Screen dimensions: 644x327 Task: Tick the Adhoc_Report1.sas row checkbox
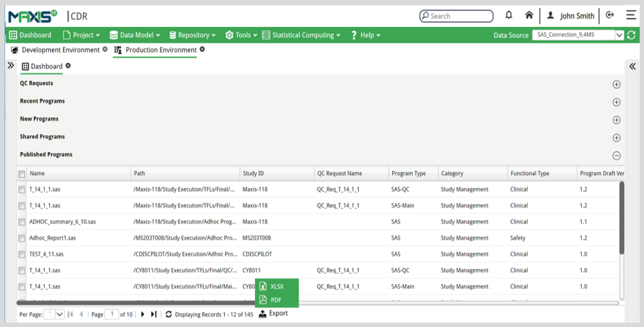(22, 238)
